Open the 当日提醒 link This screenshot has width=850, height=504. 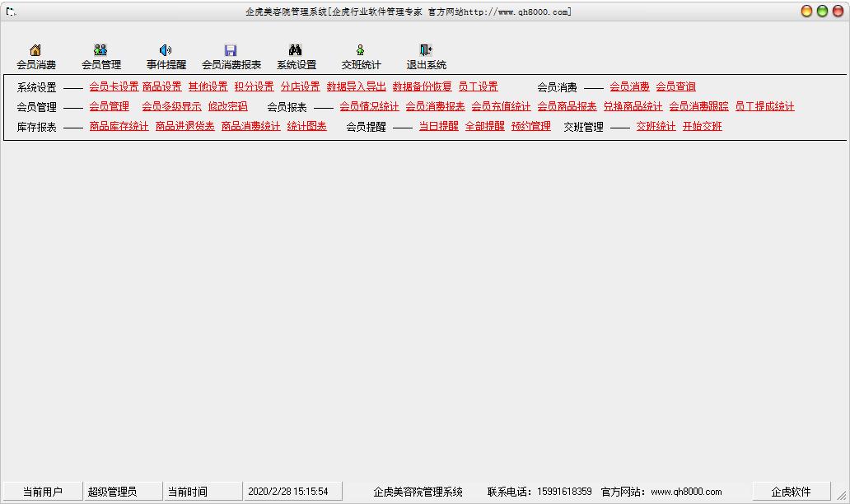tap(438, 126)
